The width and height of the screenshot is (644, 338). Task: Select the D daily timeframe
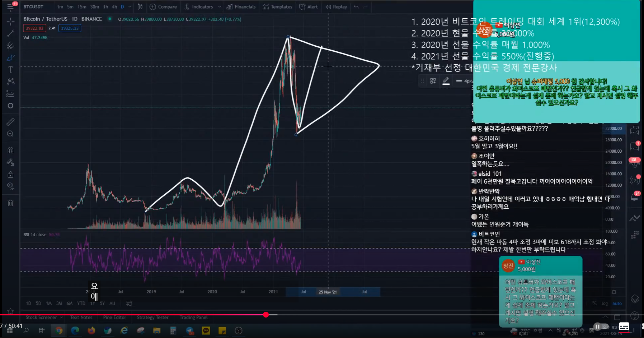tap(122, 7)
